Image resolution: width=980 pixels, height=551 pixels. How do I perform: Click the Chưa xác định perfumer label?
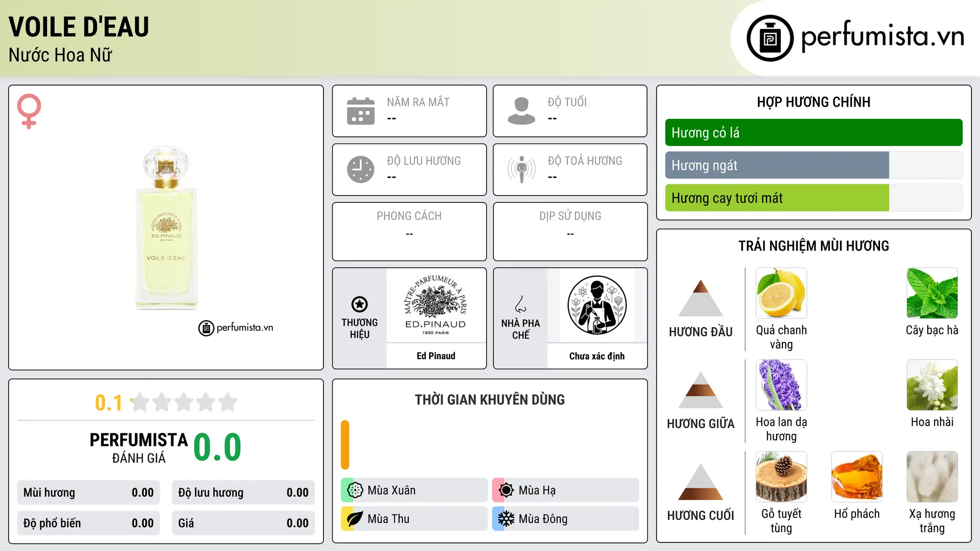597,356
